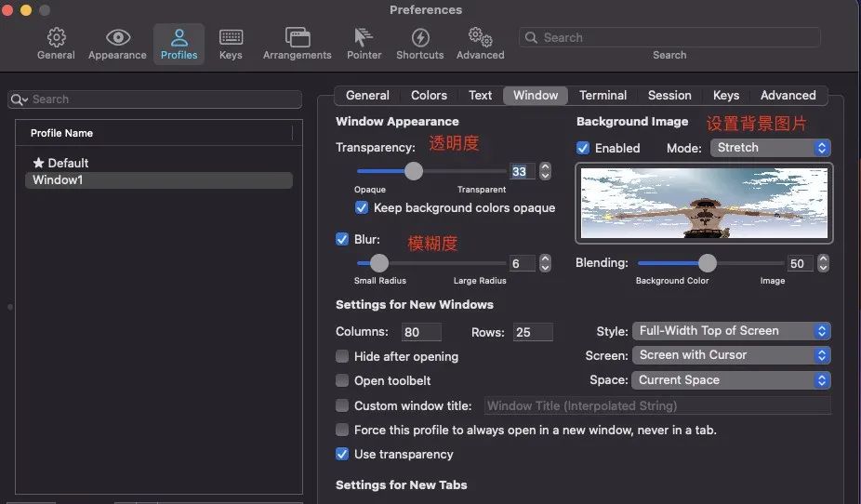Click the background image preview thumbnail
The image size is (861, 504).
click(704, 203)
